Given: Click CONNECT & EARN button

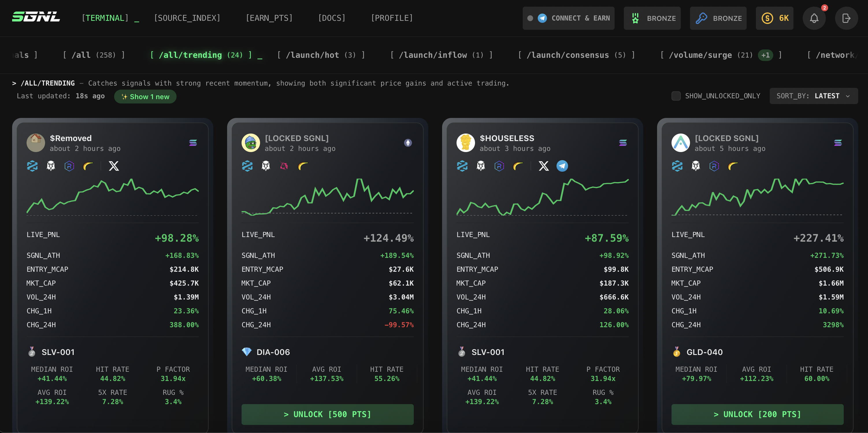Looking at the screenshot, I should [568, 18].
